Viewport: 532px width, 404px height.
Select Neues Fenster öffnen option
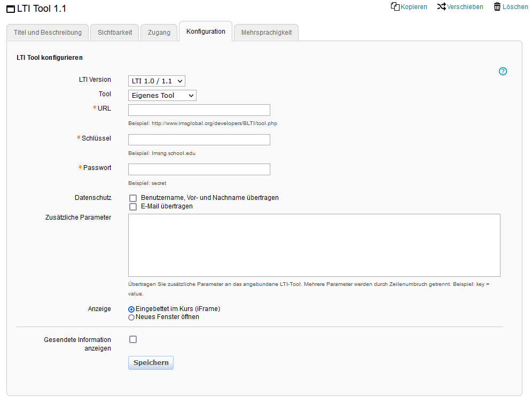click(131, 317)
